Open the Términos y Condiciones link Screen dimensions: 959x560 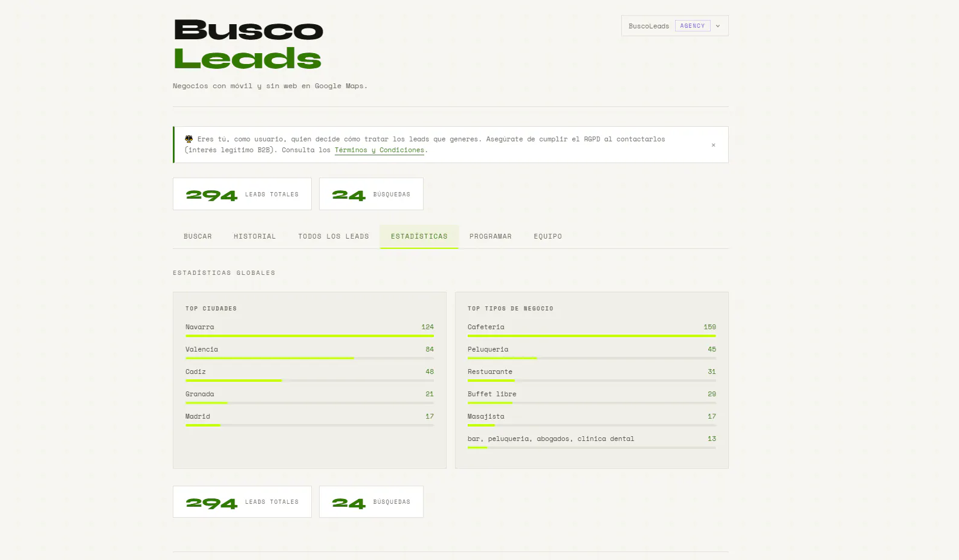click(x=379, y=150)
